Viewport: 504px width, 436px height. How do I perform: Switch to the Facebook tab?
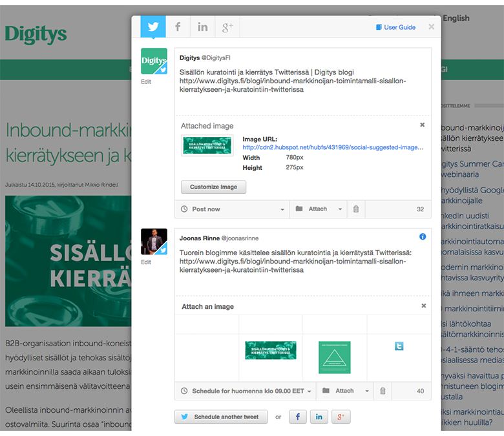[178, 26]
